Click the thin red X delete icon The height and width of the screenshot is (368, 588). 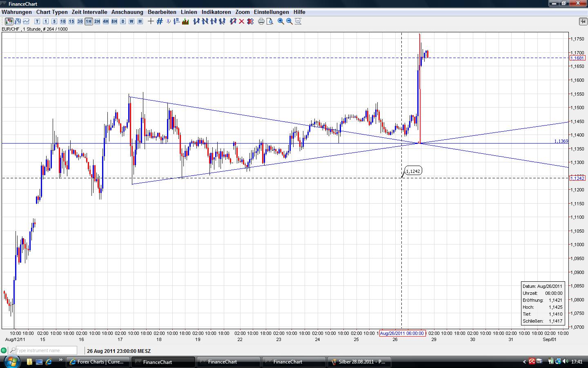coord(242,21)
